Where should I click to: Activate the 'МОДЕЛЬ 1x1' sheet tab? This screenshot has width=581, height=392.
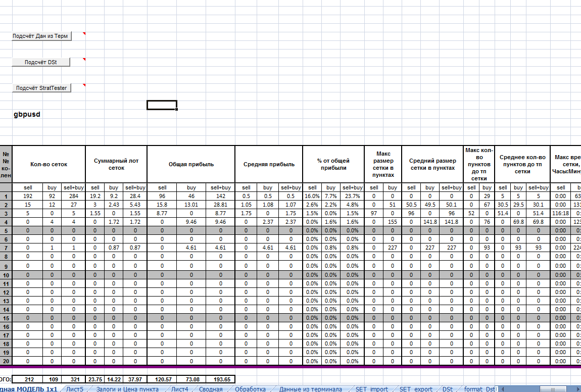pyautogui.click(x=29, y=388)
